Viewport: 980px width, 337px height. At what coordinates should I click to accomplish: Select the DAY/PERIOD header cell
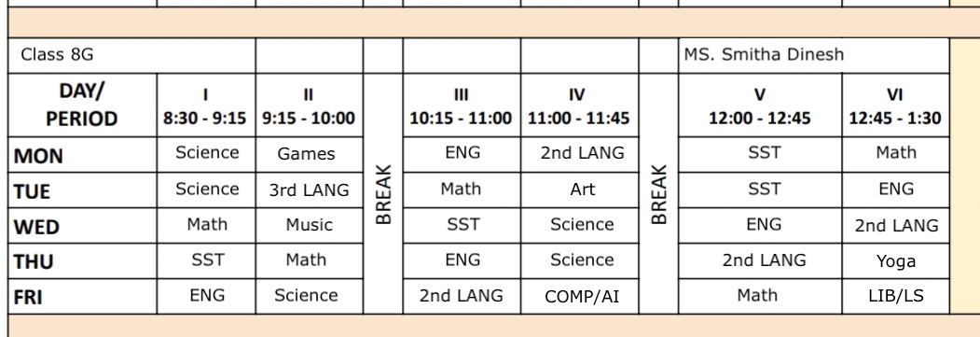click(x=82, y=105)
